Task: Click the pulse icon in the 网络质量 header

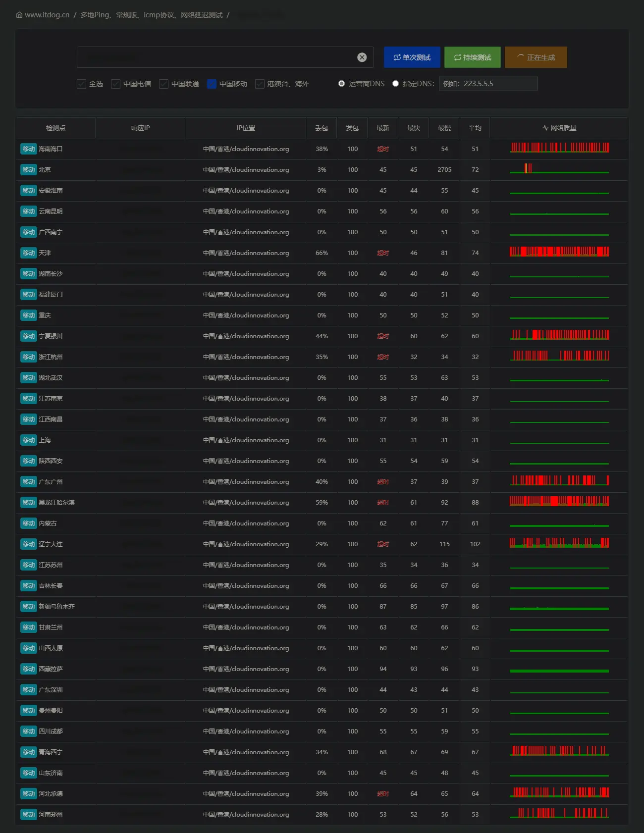Action: [545, 128]
